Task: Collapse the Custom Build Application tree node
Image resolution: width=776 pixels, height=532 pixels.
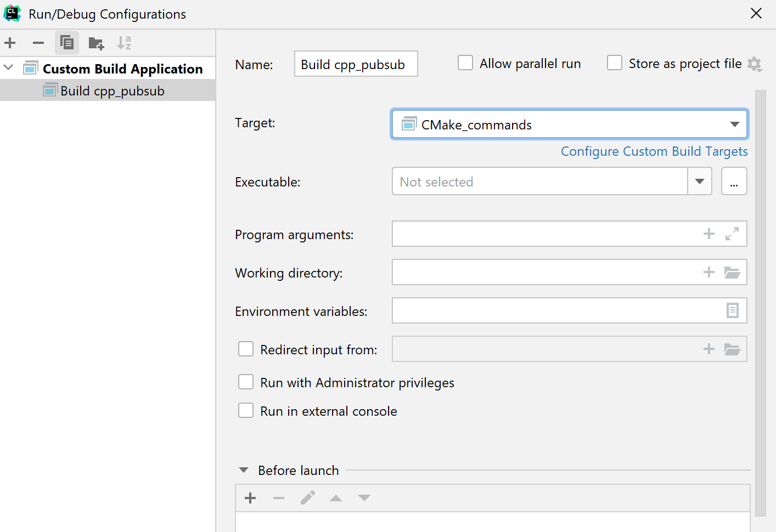Action: pyautogui.click(x=8, y=68)
